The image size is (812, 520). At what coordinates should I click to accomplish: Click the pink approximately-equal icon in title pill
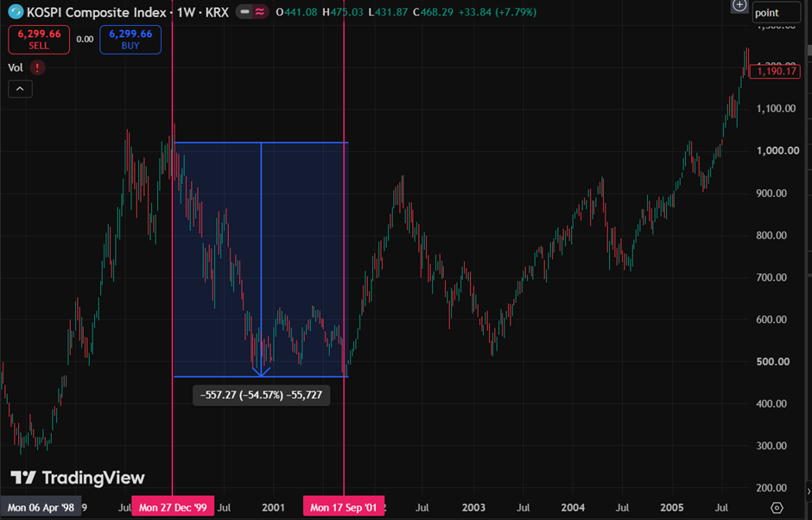coord(259,12)
